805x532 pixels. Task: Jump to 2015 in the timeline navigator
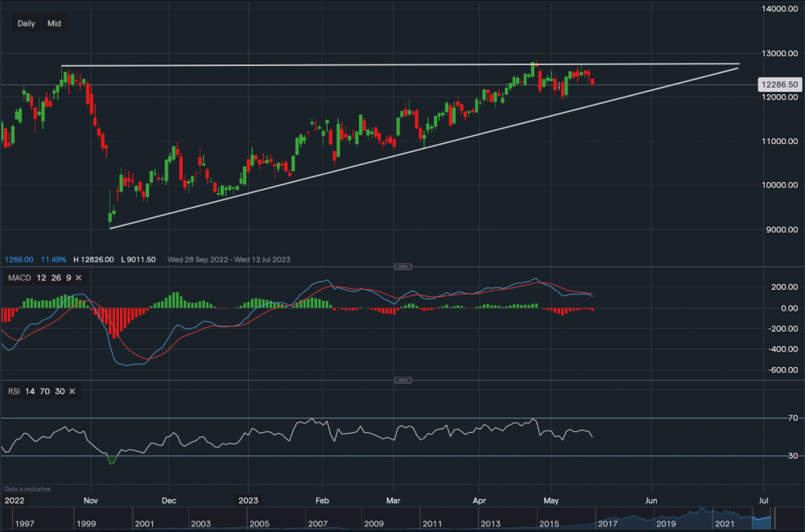551,524
